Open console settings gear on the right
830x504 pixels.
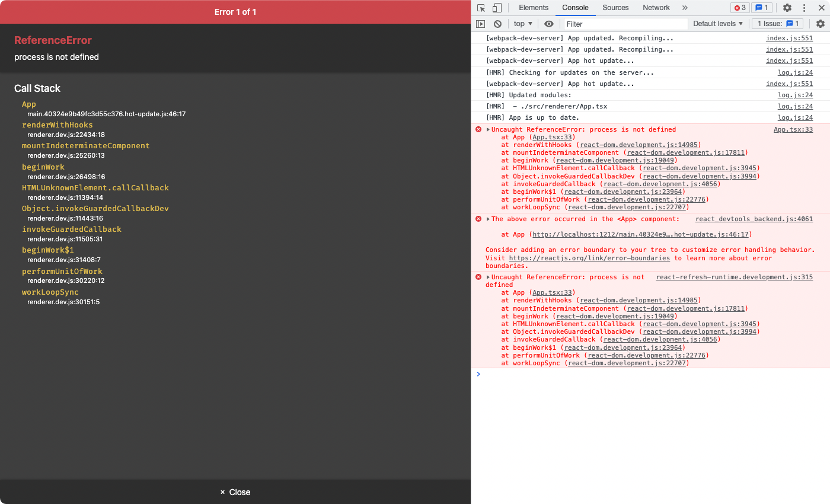(x=821, y=24)
